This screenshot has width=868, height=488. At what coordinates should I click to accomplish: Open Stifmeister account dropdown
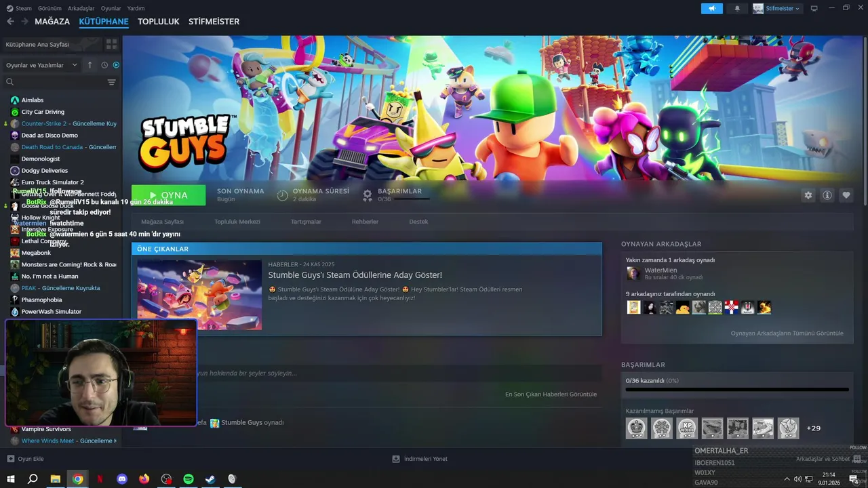click(x=777, y=8)
